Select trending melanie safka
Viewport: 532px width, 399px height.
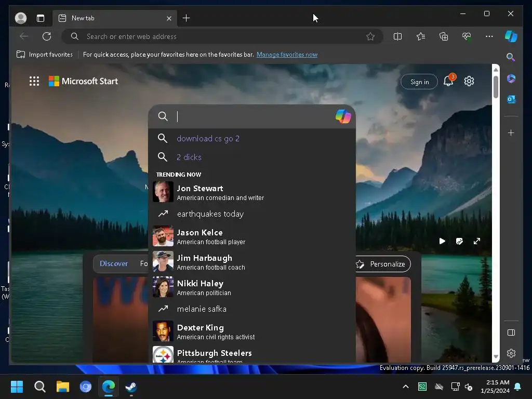[252, 309]
